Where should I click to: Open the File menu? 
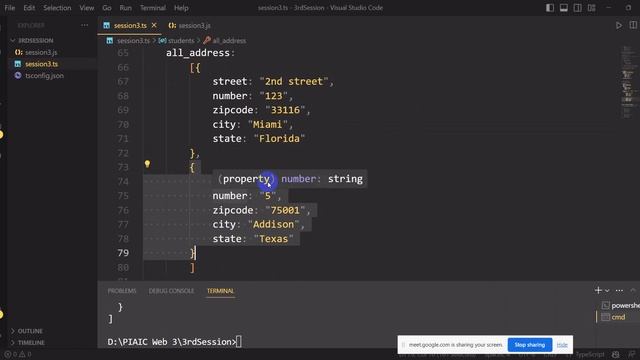coord(9,8)
